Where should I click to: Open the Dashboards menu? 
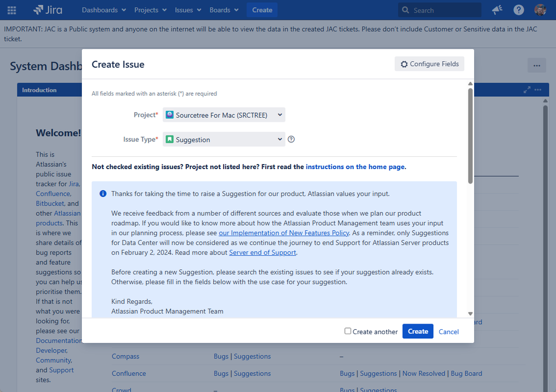point(104,10)
